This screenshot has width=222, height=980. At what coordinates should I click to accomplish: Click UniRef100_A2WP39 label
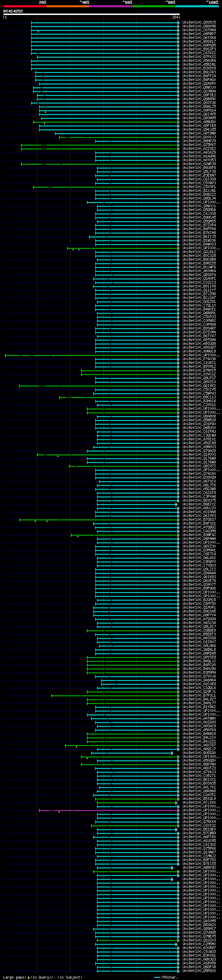[x=199, y=164]
